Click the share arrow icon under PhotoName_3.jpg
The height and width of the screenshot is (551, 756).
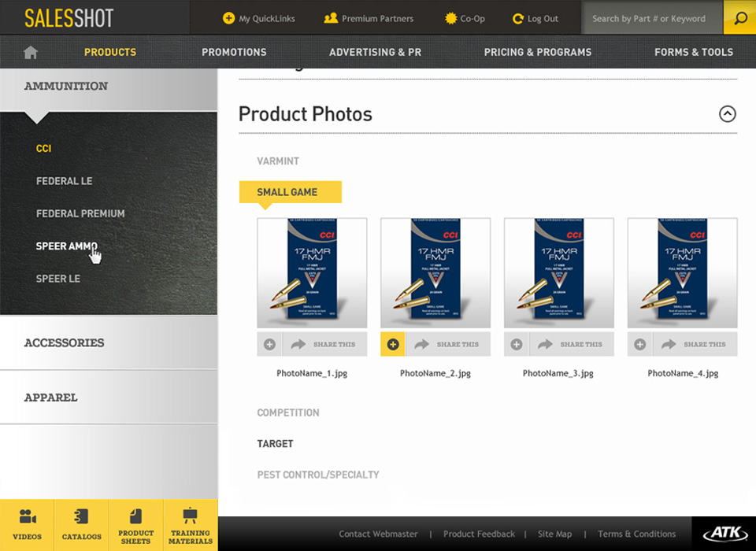click(x=545, y=344)
